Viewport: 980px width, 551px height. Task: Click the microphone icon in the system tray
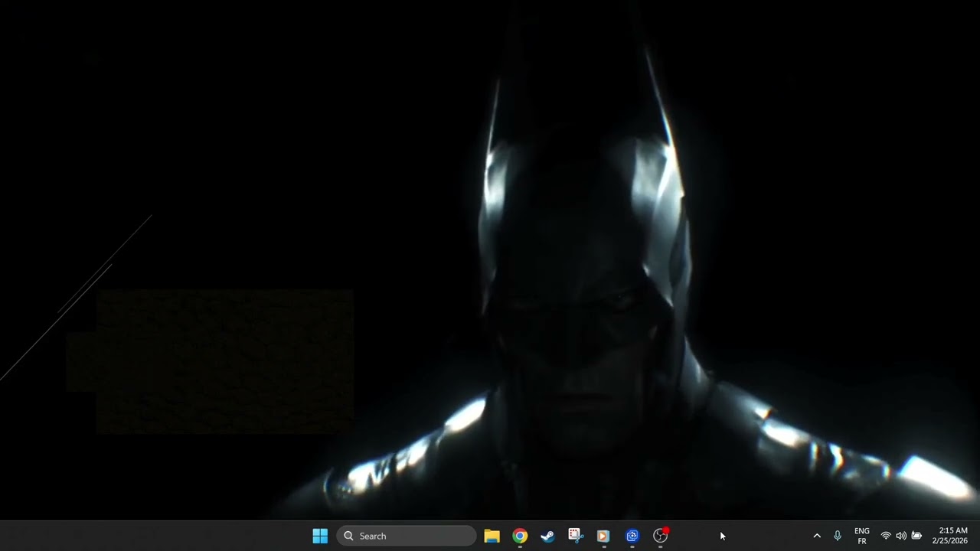click(838, 536)
